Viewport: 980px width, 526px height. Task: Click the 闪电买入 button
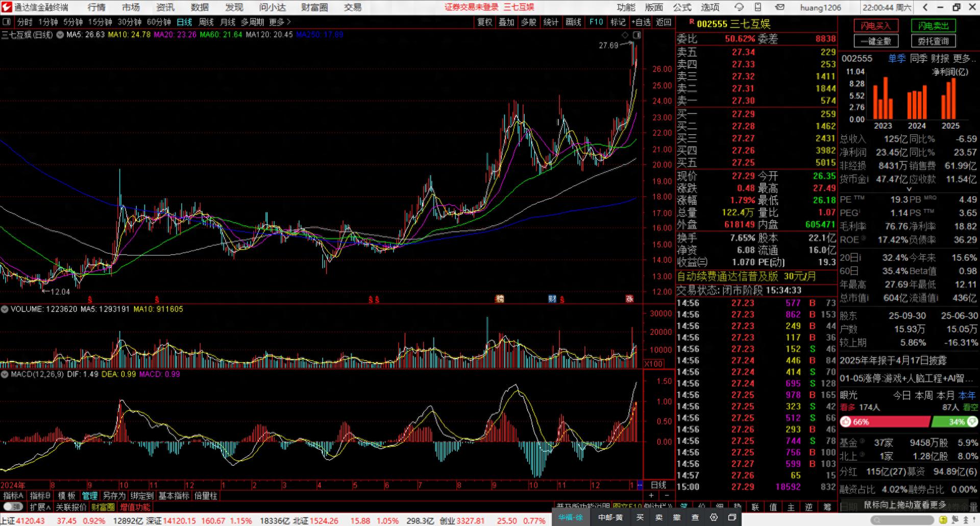pyautogui.click(x=875, y=26)
